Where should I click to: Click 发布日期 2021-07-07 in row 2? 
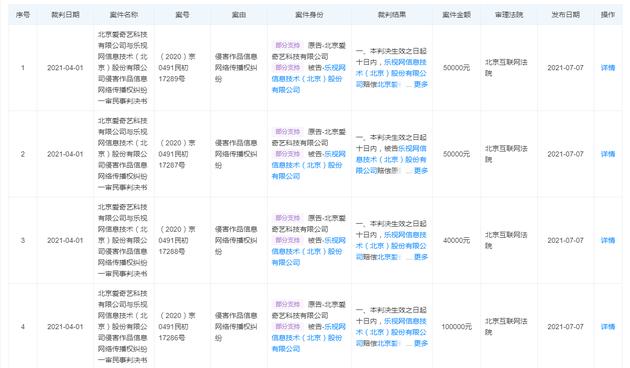pos(565,154)
